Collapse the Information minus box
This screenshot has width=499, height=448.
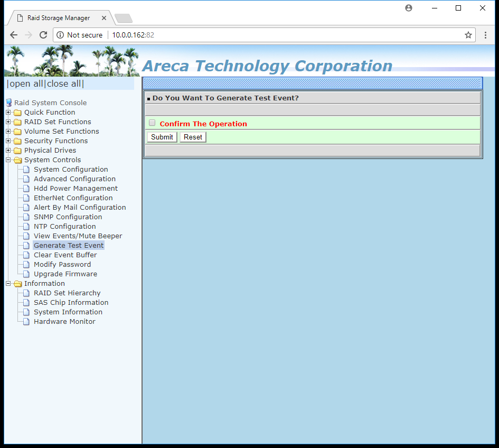[8, 283]
